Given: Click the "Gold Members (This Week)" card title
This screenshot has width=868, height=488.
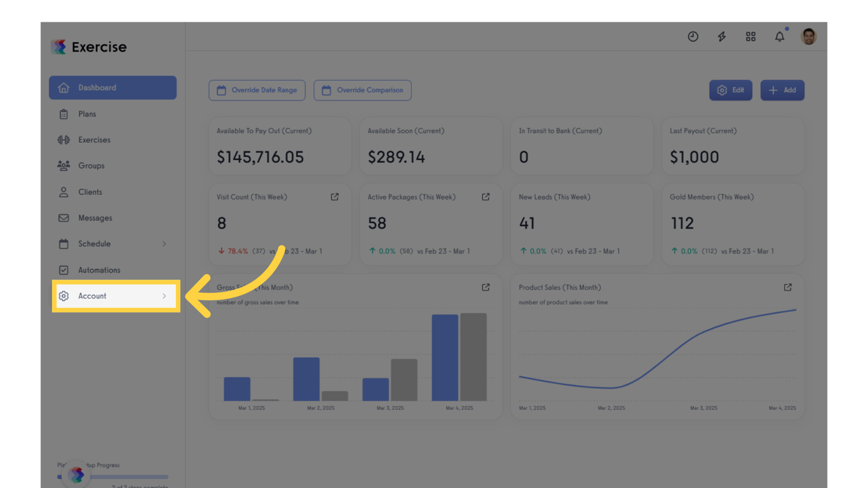Looking at the screenshot, I should 712,197.
